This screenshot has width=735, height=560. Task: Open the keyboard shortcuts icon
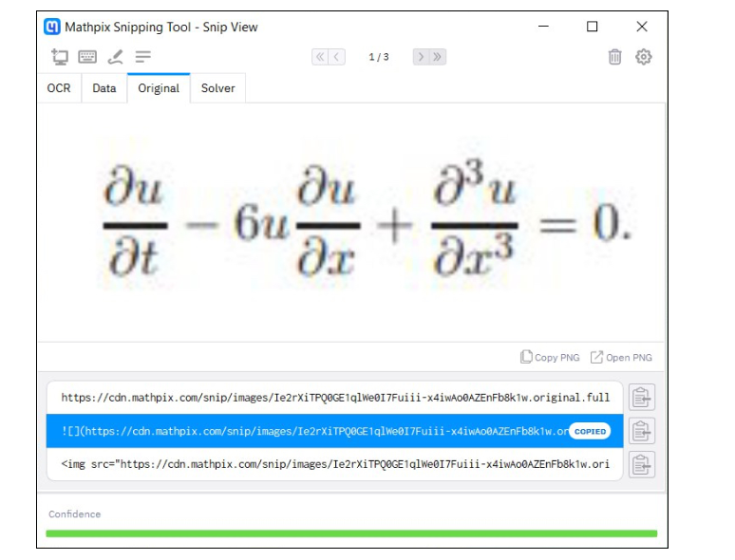(87, 57)
